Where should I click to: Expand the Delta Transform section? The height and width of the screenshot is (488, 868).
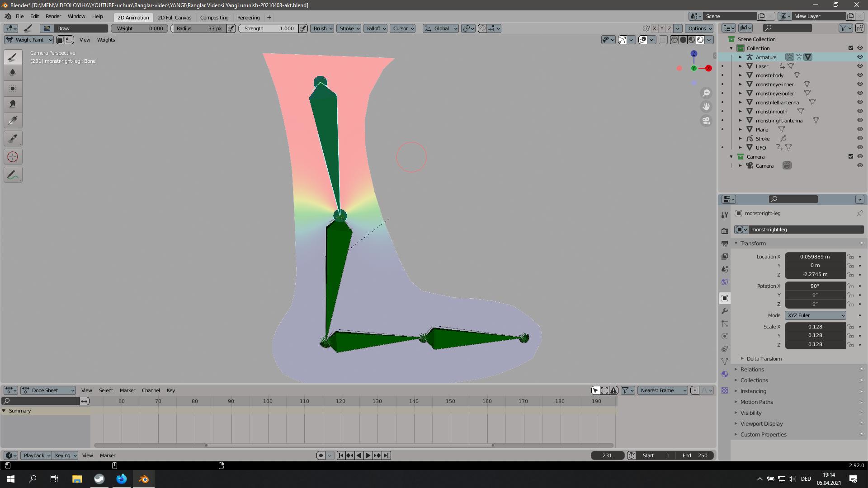point(764,359)
